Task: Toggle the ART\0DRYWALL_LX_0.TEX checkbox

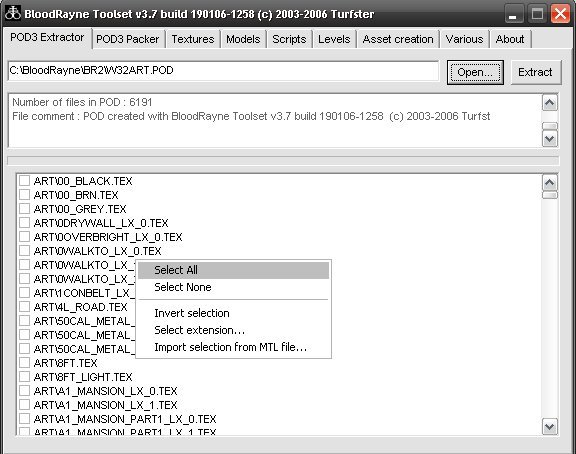Action: (x=24, y=222)
